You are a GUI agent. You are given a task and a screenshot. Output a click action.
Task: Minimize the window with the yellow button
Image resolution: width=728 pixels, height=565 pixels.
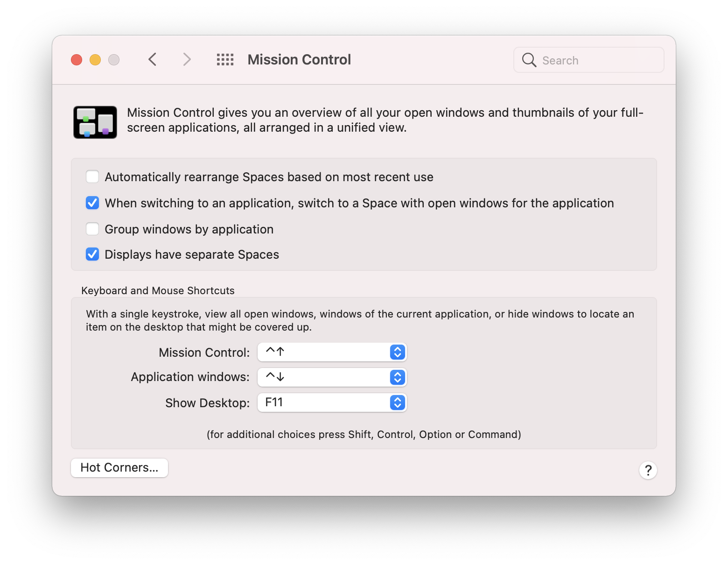click(95, 60)
